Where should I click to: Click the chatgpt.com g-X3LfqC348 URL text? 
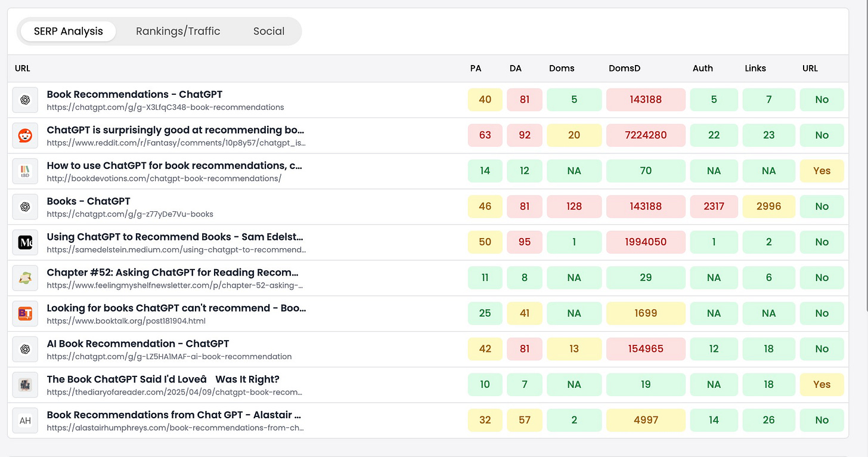165,107
